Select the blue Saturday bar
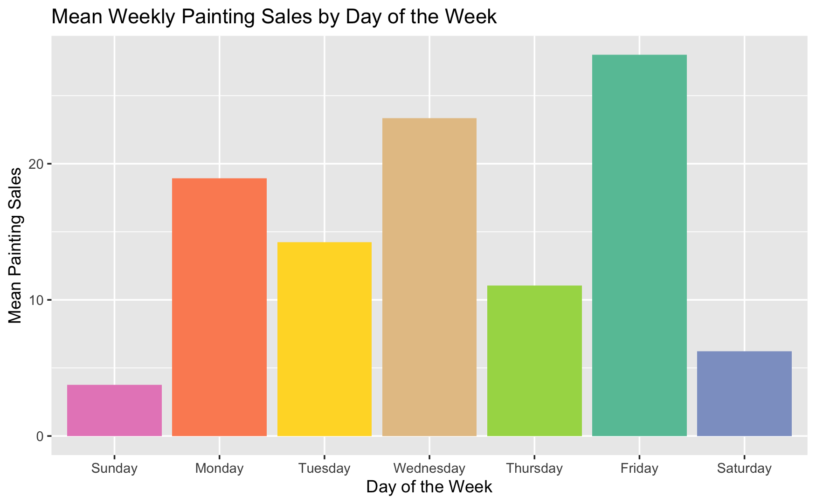816x504 pixels. coord(744,394)
